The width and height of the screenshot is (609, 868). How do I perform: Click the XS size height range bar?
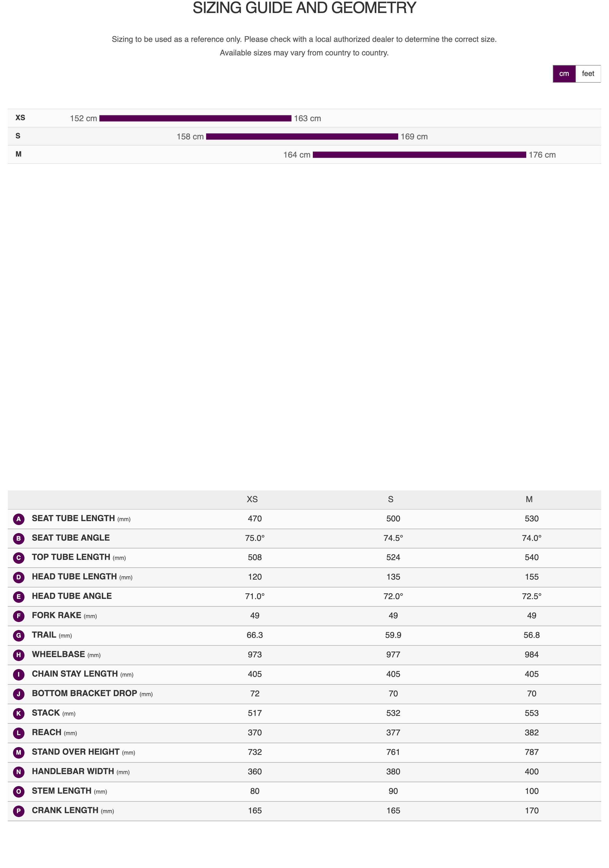(x=195, y=118)
